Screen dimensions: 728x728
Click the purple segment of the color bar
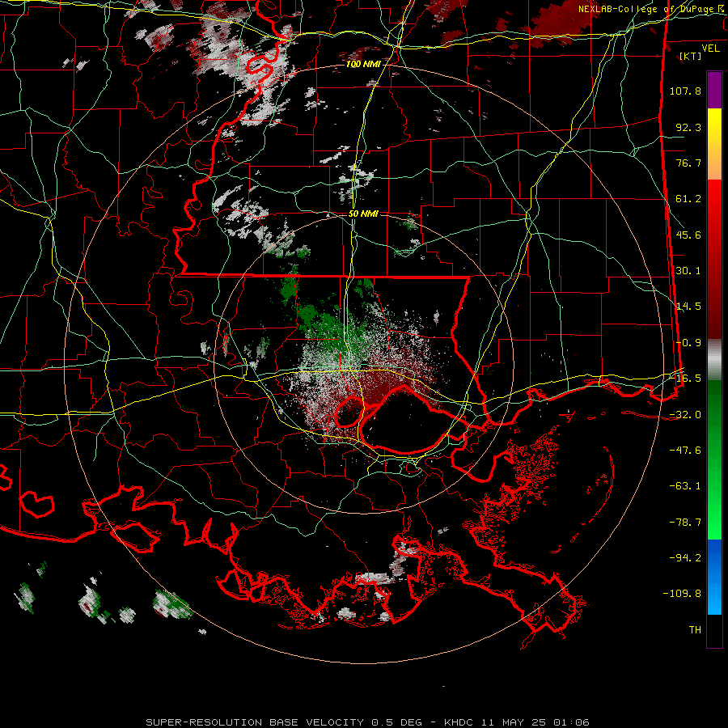coord(714,90)
